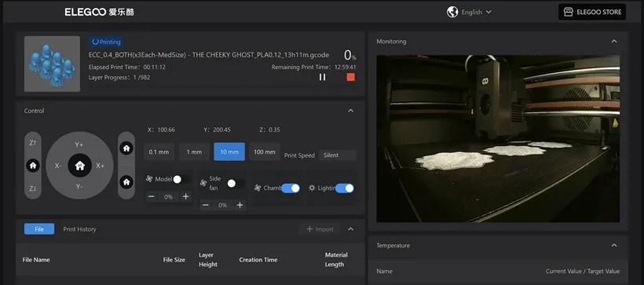Open the English language dropdown
The width and height of the screenshot is (644, 285).
click(x=476, y=12)
